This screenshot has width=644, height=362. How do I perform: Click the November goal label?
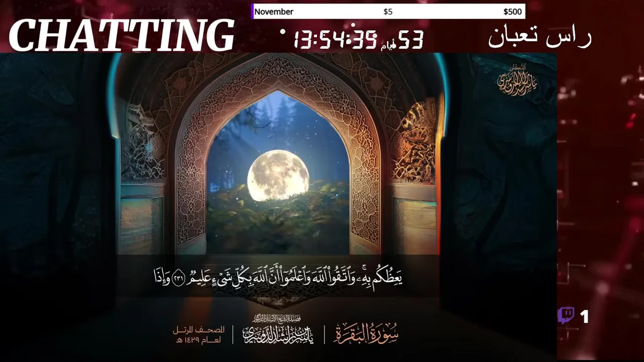[x=274, y=12]
